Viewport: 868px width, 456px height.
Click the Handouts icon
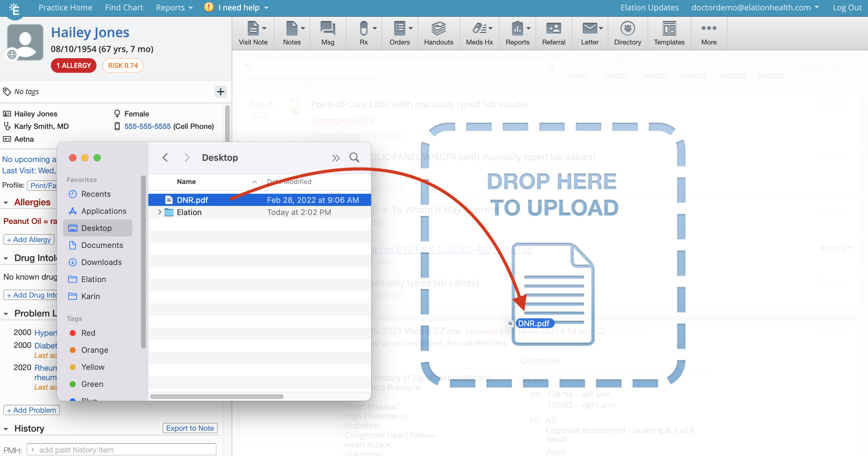(x=438, y=32)
